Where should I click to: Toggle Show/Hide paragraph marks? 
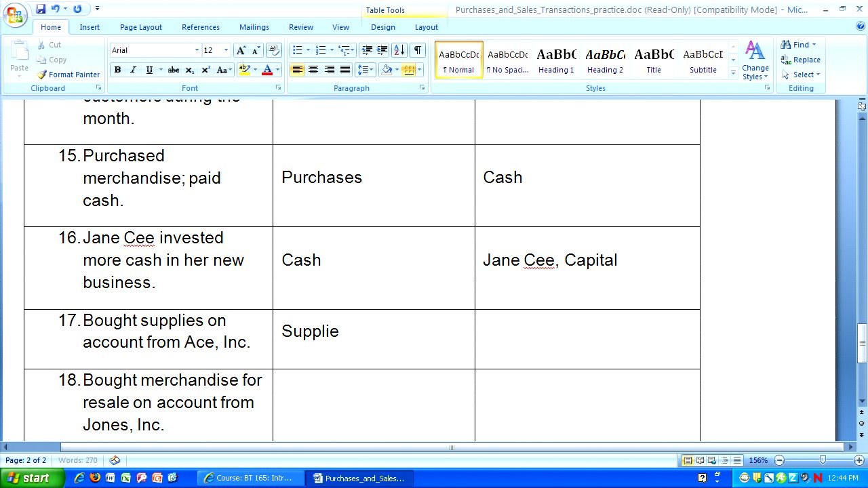tap(418, 51)
